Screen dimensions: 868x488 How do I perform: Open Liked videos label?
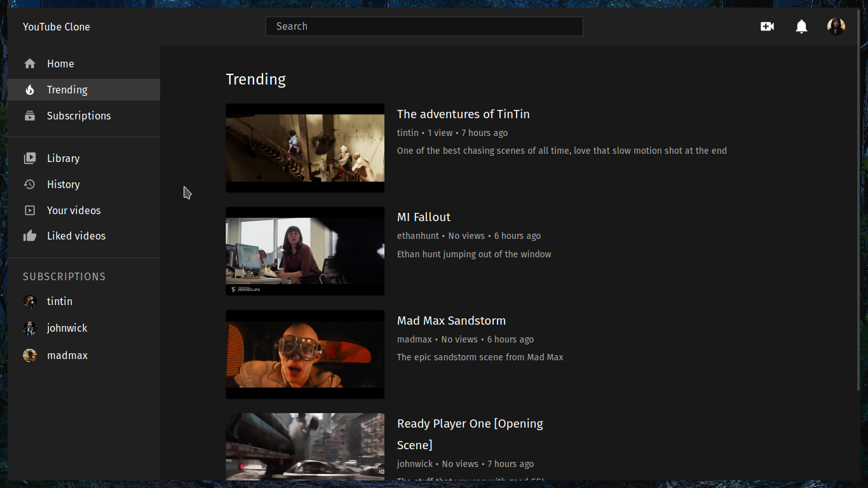[x=76, y=236]
